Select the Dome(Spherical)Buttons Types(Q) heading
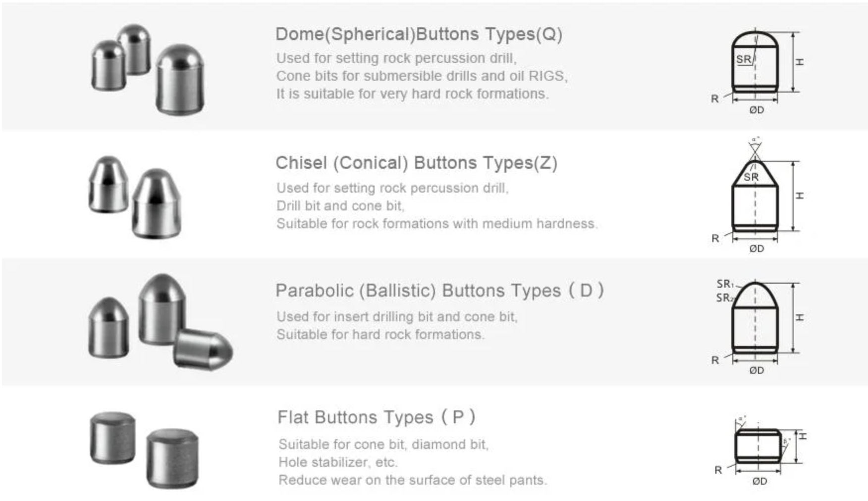 [419, 34]
